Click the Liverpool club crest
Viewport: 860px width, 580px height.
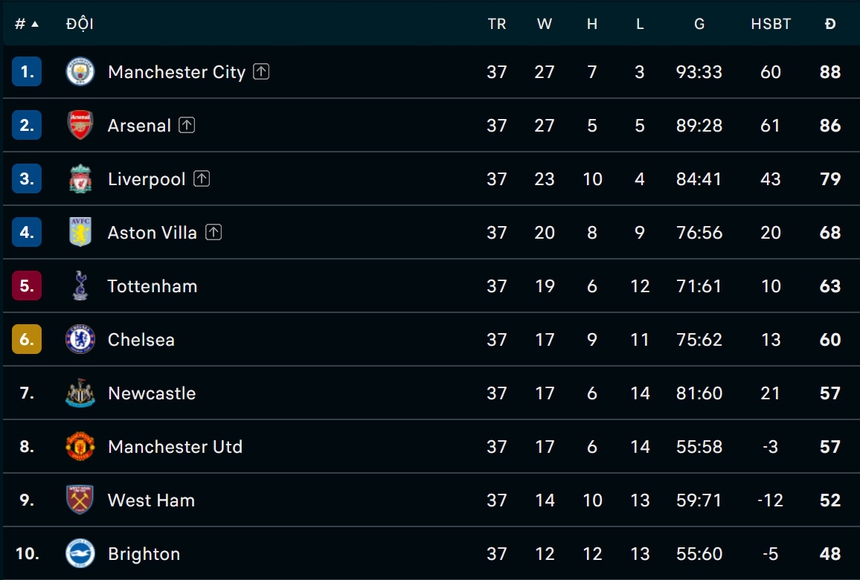pos(80,179)
